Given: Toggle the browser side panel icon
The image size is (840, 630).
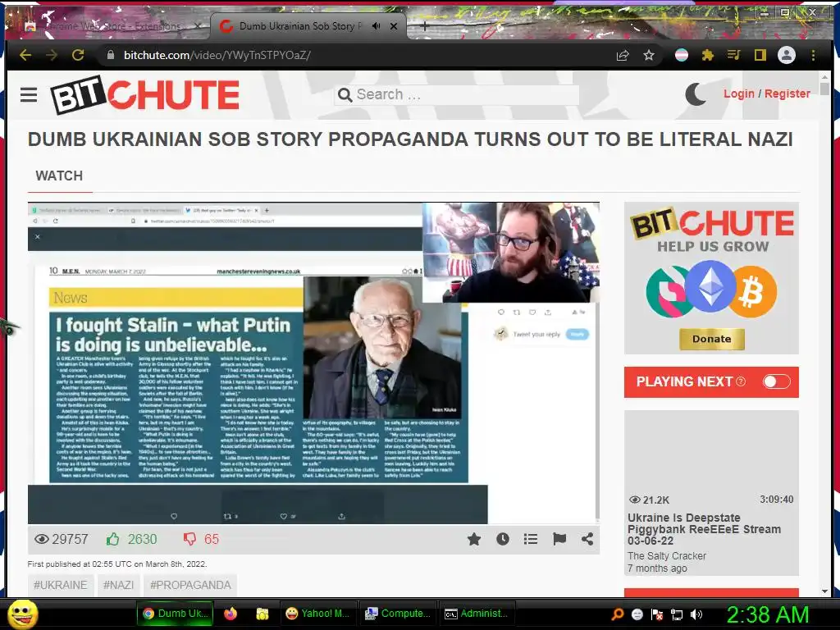Looking at the screenshot, I should pyautogui.click(x=760, y=55).
